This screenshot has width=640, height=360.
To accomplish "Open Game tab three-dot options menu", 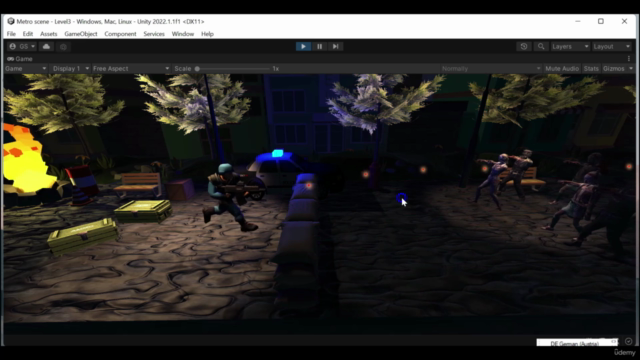I will [629, 59].
